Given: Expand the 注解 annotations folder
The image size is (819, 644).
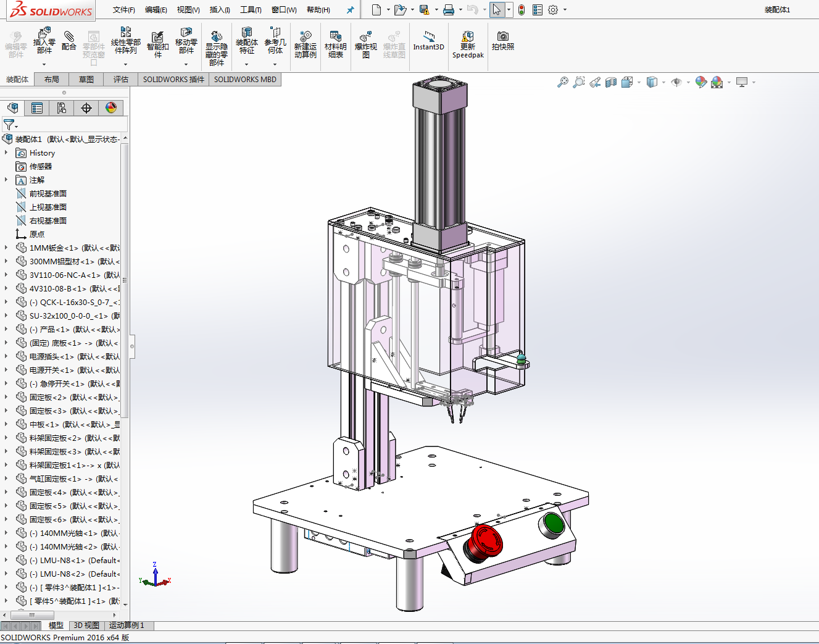Looking at the screenshot, I should (6, 180).
